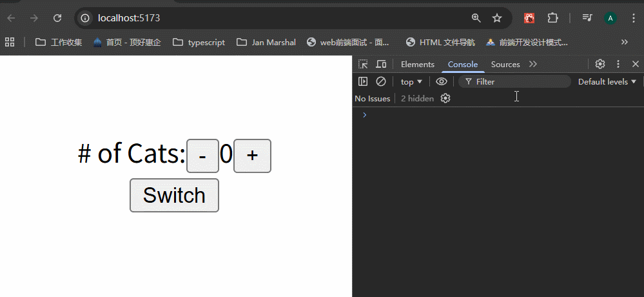The height and width of the screenshot is (297, 644).
Task: Expand the hidden bookmarks overflow chevron
Action: point(624,42)
